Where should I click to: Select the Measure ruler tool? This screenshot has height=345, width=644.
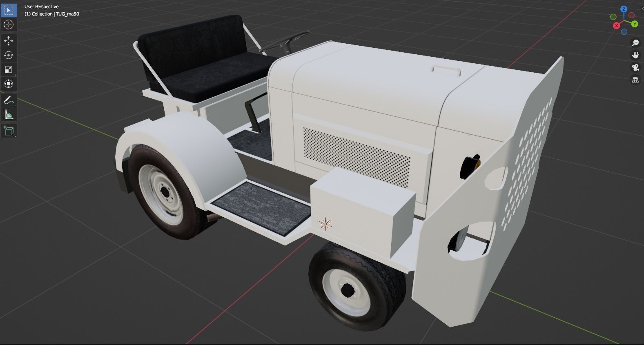coord(9,115)
